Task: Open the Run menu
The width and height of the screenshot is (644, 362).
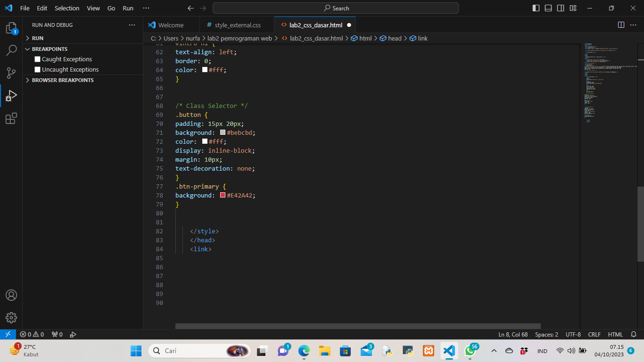Action: pos(127,8)
